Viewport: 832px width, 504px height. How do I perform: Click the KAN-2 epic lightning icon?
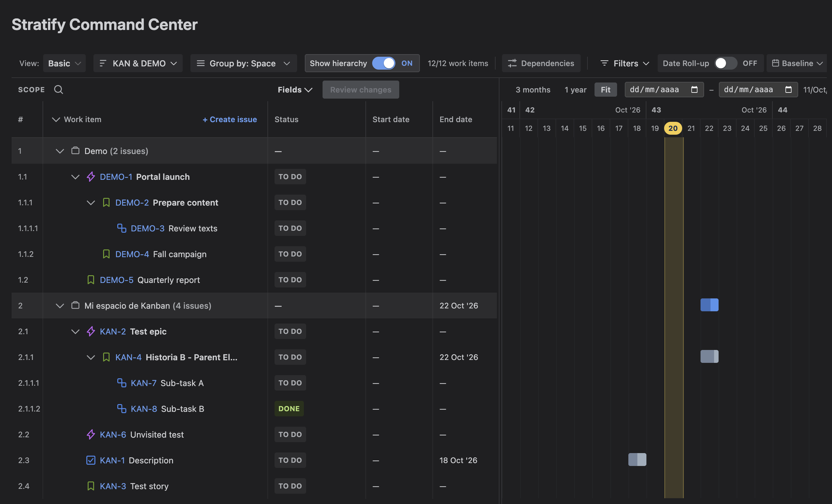tap(91, 331)
